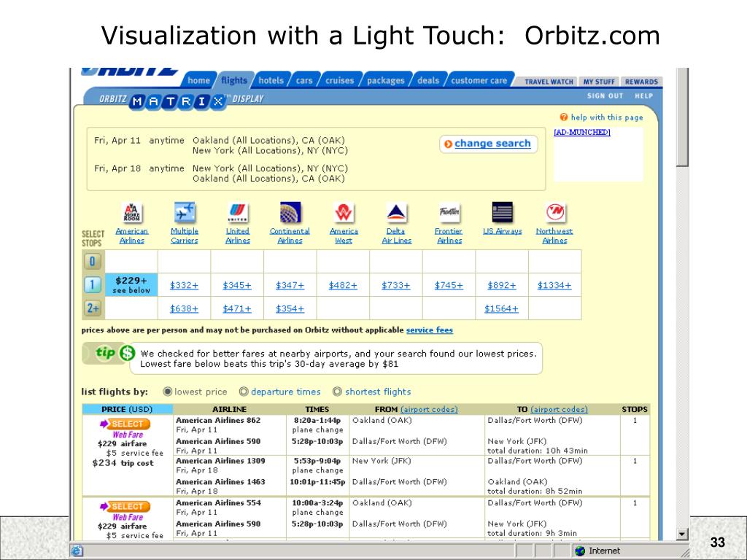Select the 0 stops button
Viewport: 747px width, 560px height.
93,262
